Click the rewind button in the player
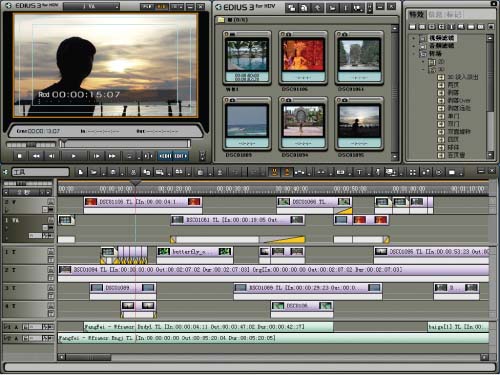The image size is (500, 375). point(36,156)
